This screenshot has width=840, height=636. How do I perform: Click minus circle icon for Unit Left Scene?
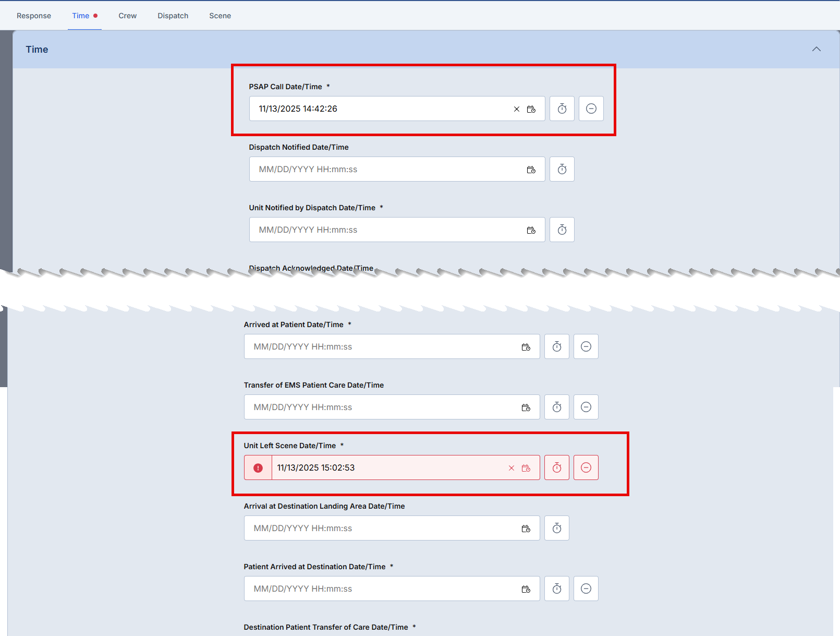click(x=586, y=467)
